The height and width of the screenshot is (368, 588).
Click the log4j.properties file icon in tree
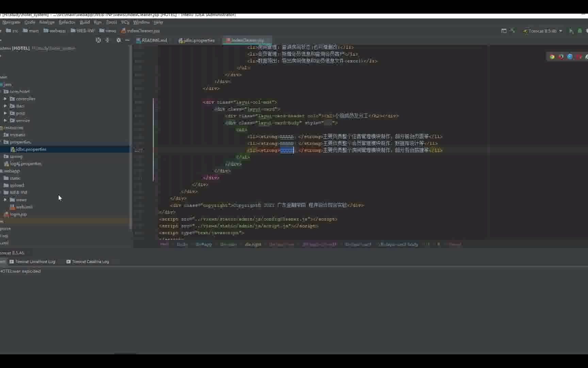tap(6, 164)
